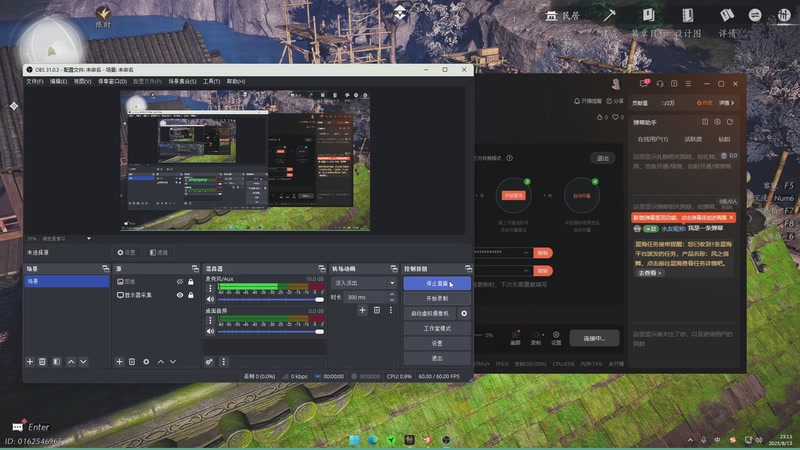Open the 工具(T) menu in OBS
The width and height of the screenshot is (800, 450).
click(211, 82)
